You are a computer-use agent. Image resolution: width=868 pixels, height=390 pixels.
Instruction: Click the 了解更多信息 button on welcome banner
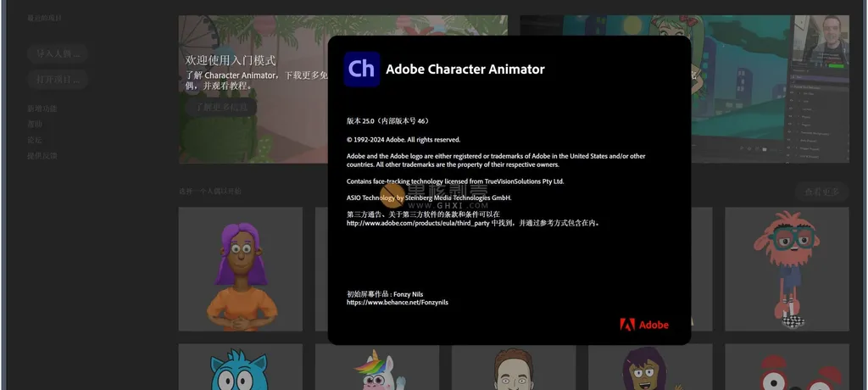click(x=221, y=107)
